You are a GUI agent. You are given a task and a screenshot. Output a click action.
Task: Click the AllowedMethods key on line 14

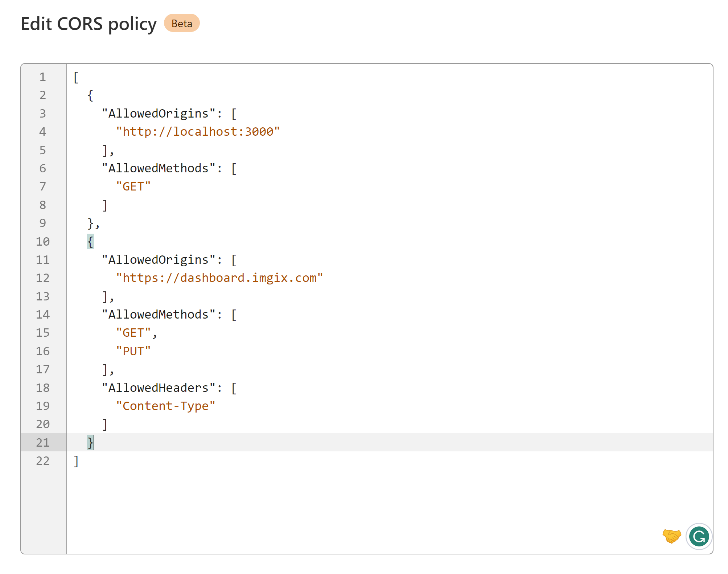[x=158, y=314]
